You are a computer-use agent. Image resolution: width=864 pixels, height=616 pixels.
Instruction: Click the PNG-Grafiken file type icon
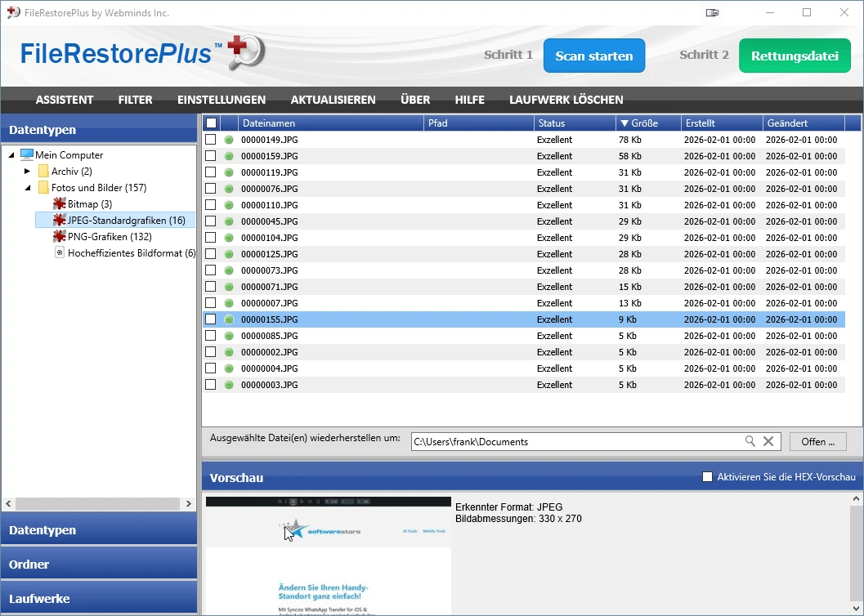coord(59,236)
